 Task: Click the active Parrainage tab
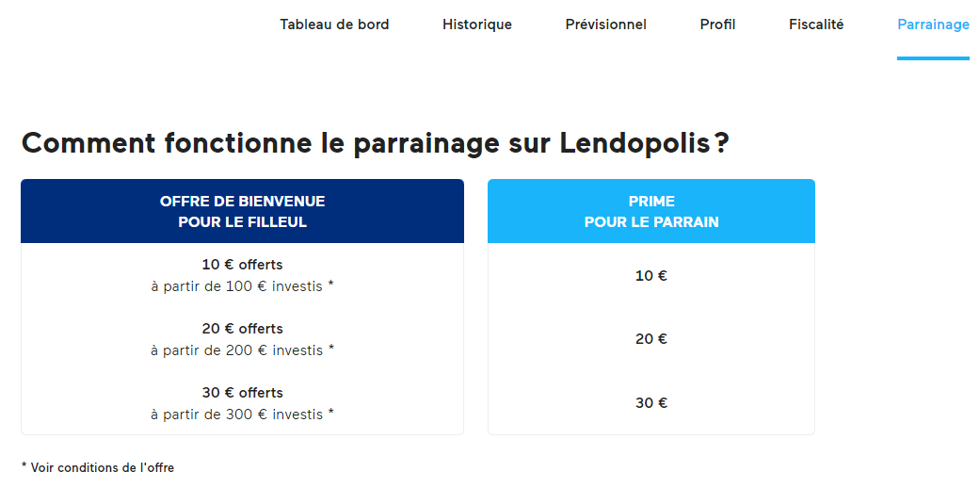coord(933,24)
